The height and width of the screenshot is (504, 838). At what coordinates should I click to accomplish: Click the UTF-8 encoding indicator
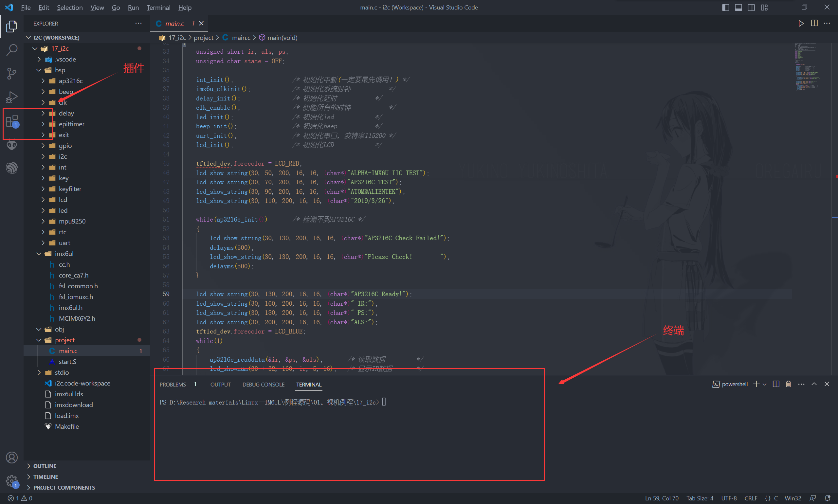[x=729, y=498]
